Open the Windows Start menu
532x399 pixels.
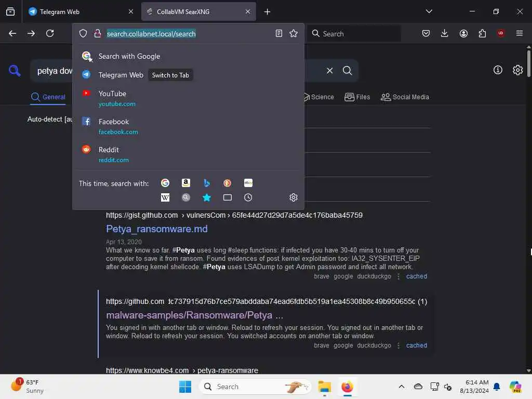[x=185, y=387]
